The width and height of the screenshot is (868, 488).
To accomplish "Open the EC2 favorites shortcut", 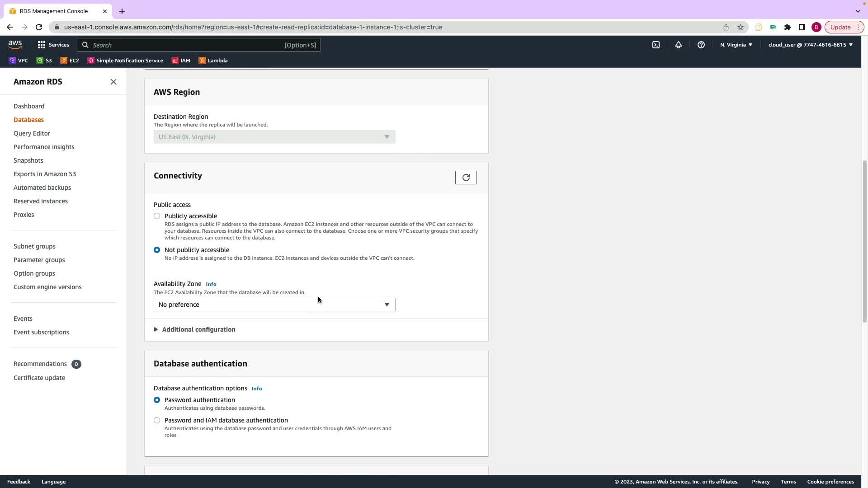I will coord(70,61).
